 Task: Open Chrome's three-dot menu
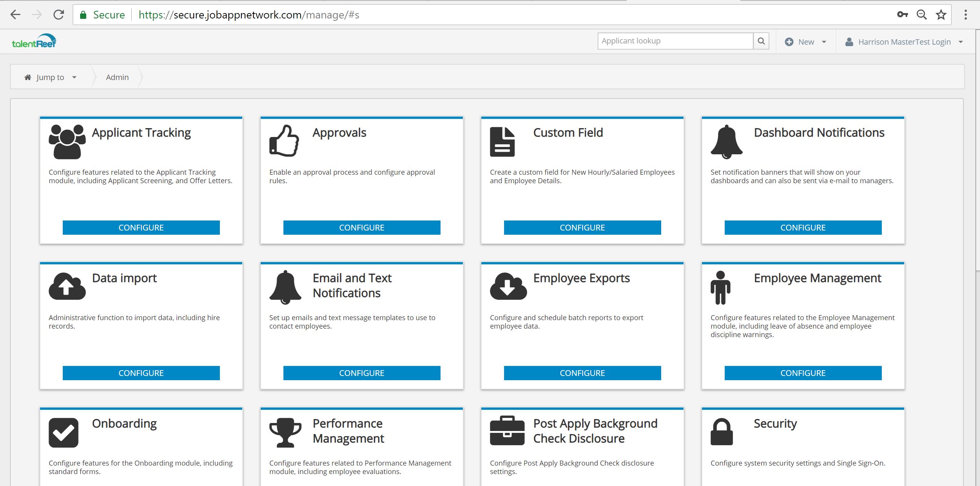click(965, 15)
